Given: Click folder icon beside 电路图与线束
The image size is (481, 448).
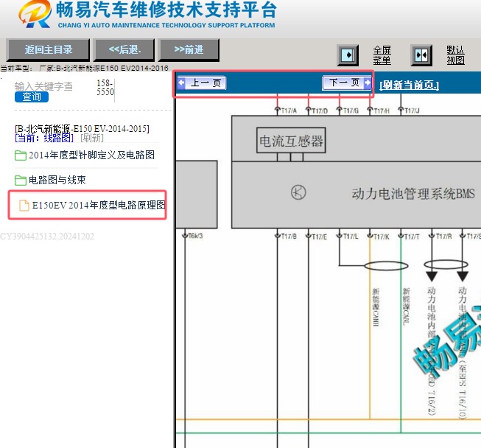Looking at the screenshot, I should click(21, 180).
